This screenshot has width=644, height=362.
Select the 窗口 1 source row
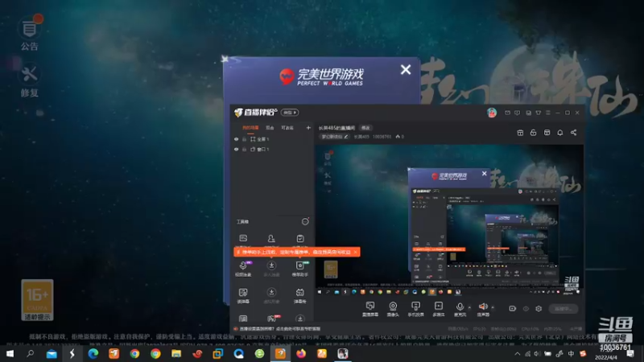(x=272, y=150)
